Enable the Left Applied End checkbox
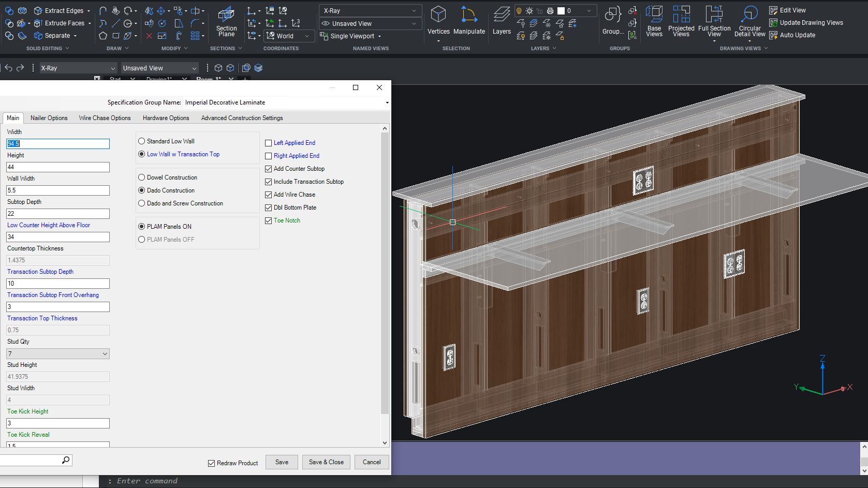868x488 pixels. [269, 143]
